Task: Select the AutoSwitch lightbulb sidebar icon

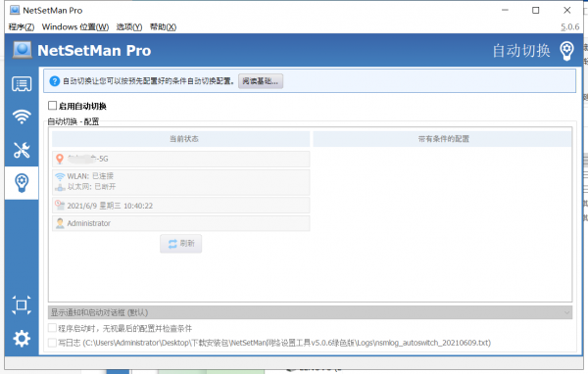Action: tap(22, 183)
